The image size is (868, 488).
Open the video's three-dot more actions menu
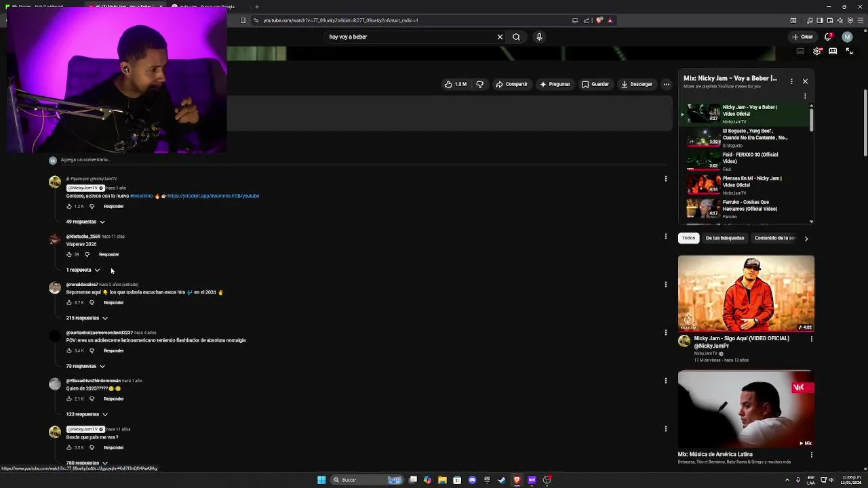667,84
